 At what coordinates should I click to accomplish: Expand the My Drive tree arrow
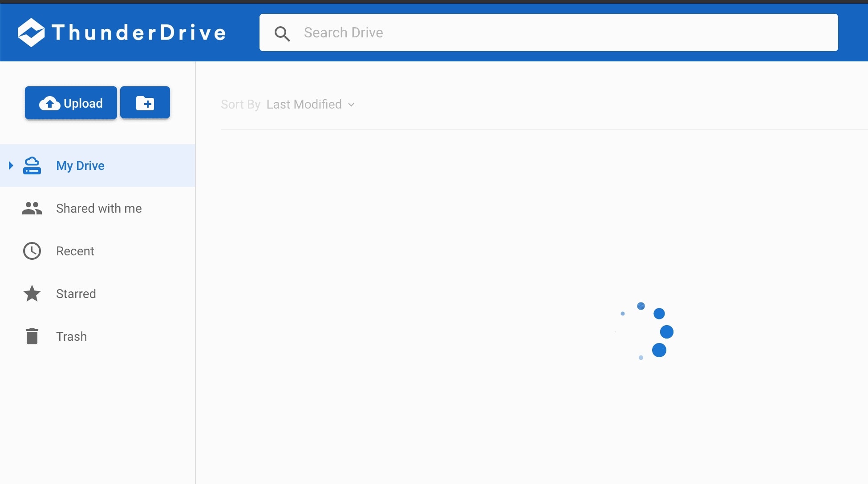(x=11, y=165)
